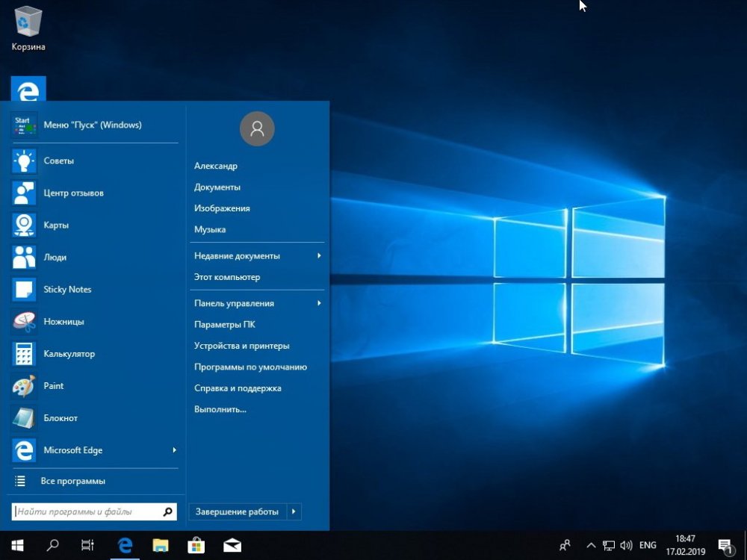
Task: Show hidden tray icons chevron
Action: [x=591, y=546]
